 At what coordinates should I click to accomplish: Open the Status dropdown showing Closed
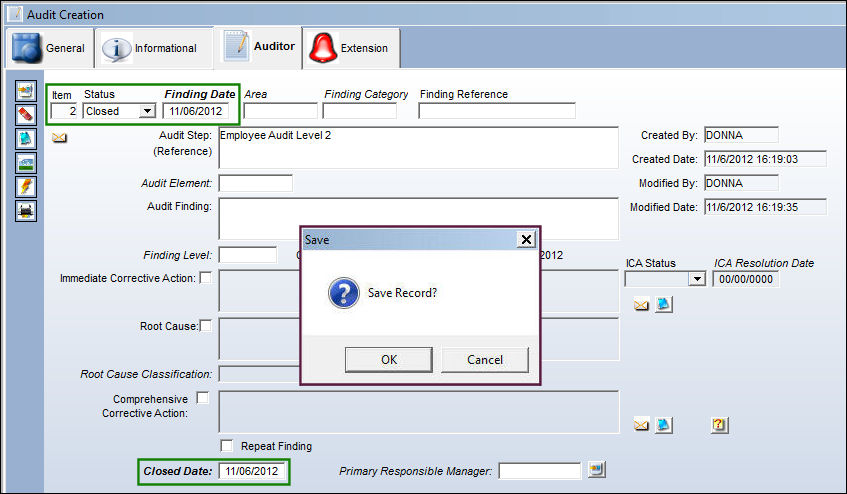pyautogui.click(x=147, y=111)
